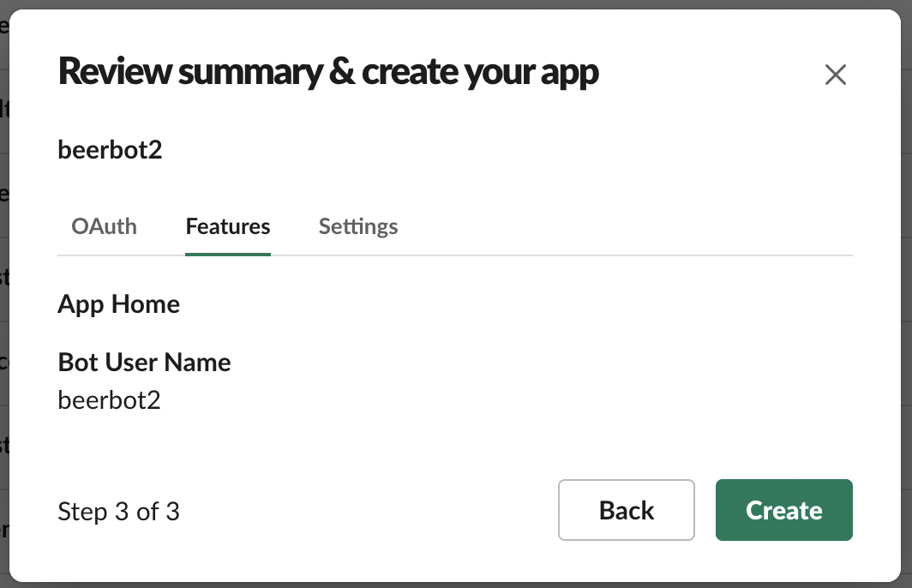Select the Features tab
This screenshot has width=912, height=588.
[228, 226]
